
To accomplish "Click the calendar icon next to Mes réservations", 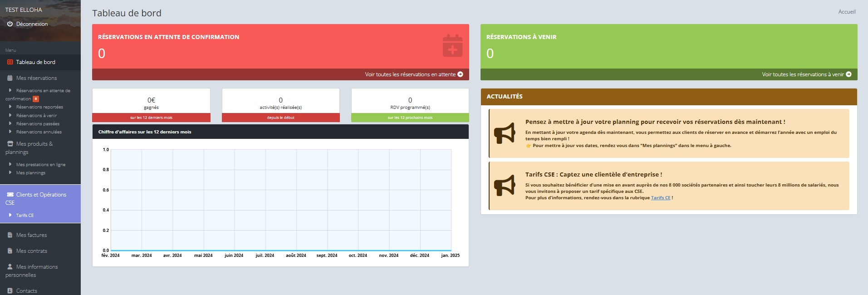I will [10, 78].
